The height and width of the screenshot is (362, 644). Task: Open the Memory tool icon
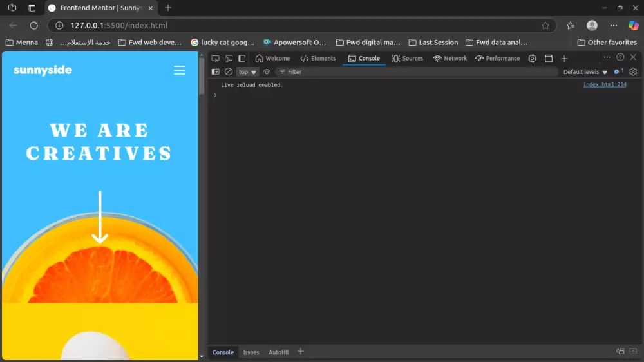coord(532,59)
